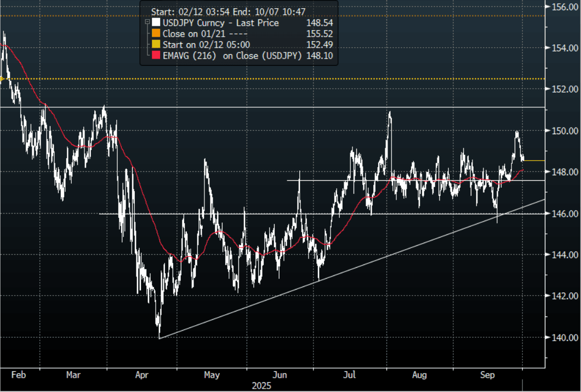Click the orange Close on 01/21 swatch
Image resolution: width=581 pixels, height=392 pixels.
[157, 34]
